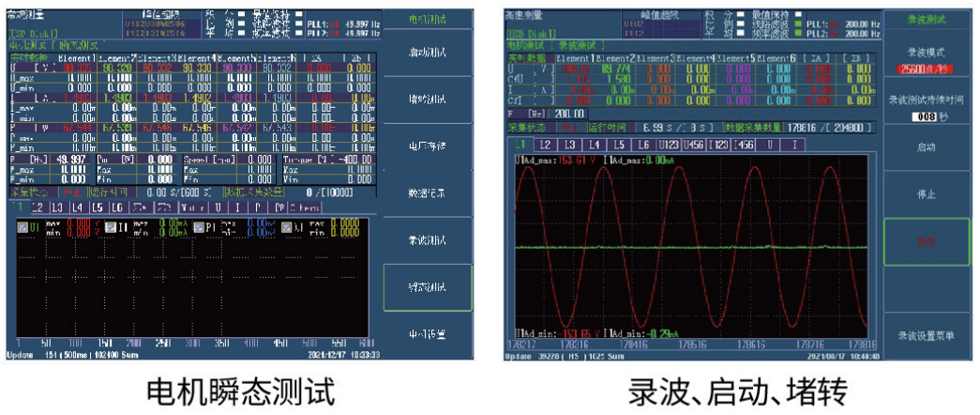Toggle the P1 checkbox in the transient graph legend
The width and height of the screenshot is (980, 415).
(x=200, y=226)
